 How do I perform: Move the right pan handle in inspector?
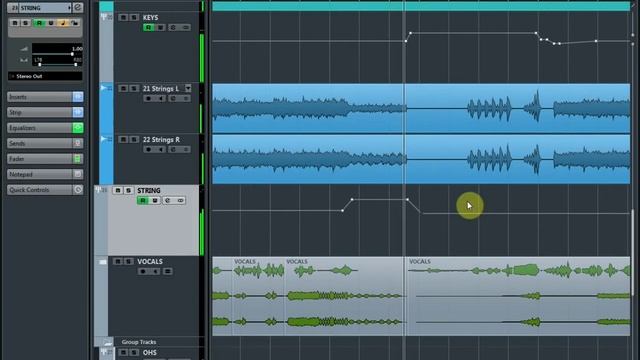tap(76, 64)
